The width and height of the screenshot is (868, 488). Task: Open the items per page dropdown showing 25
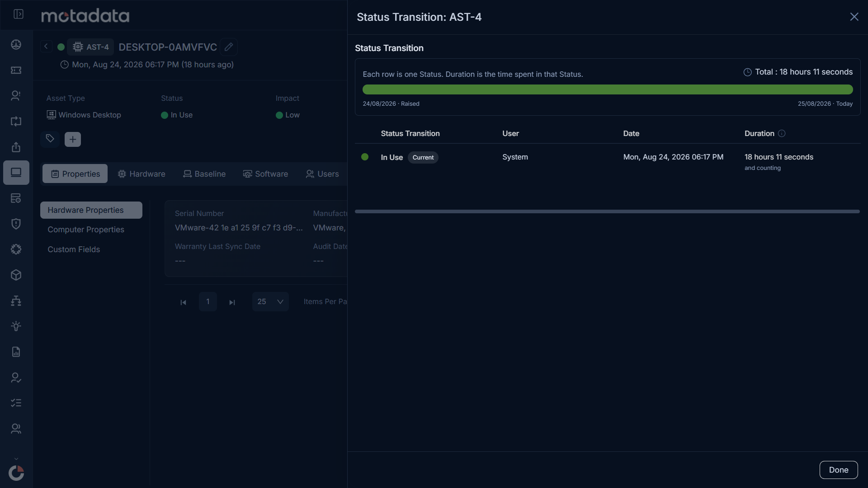270,301
